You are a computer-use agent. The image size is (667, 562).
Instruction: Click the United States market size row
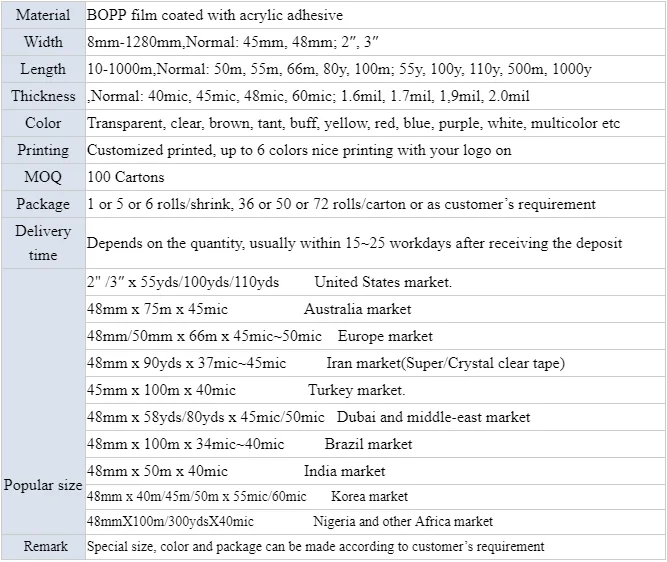269,283
